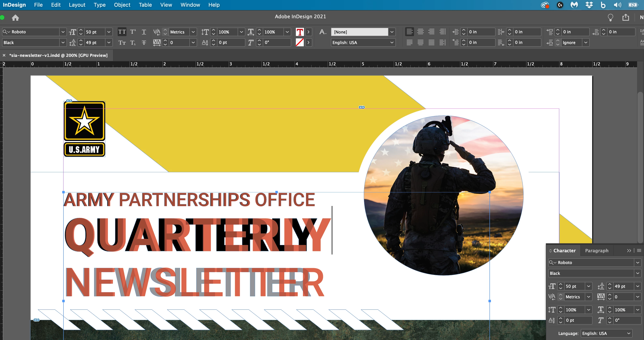The width and height of the screenshot is (644, 340).
Task: Apply Small Caps formatting
Action: click(122, 43)
